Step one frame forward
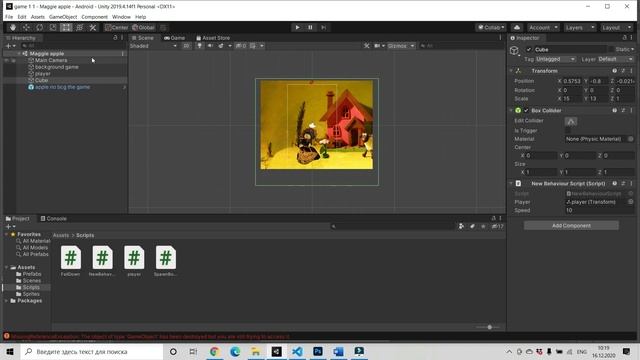Image resolution: width=640 pixels, height=360 pixels. 323,27
